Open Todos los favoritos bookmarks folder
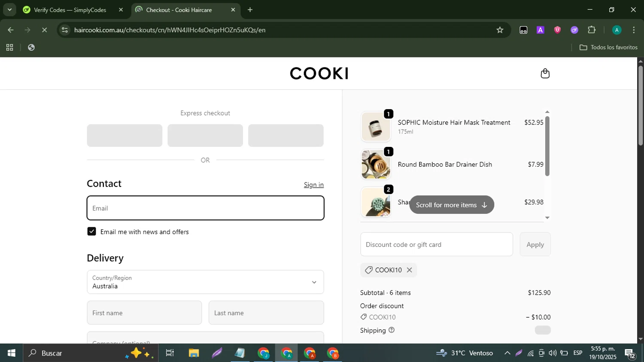Screen dimensions: 644x362 click(x=608, y=47)
